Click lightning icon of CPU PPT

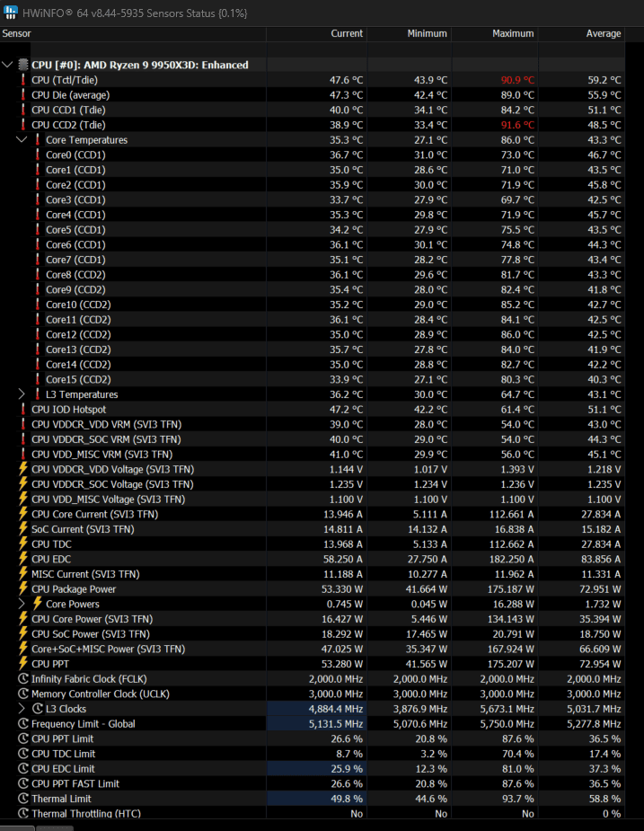tap(22, 664)
